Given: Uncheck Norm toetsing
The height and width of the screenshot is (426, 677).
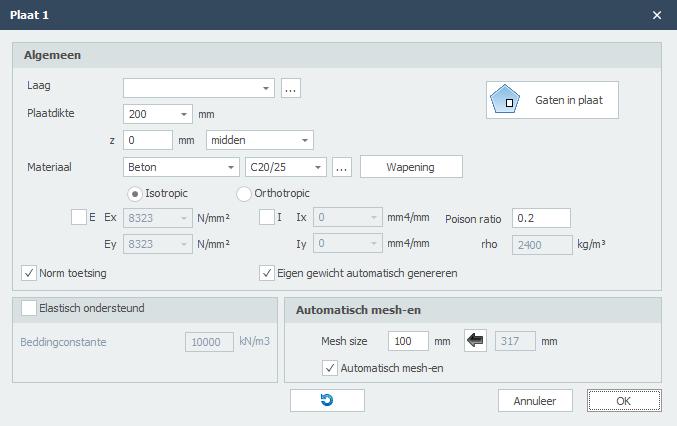Looking at the screenshot, I should click(x=29, y=273).
